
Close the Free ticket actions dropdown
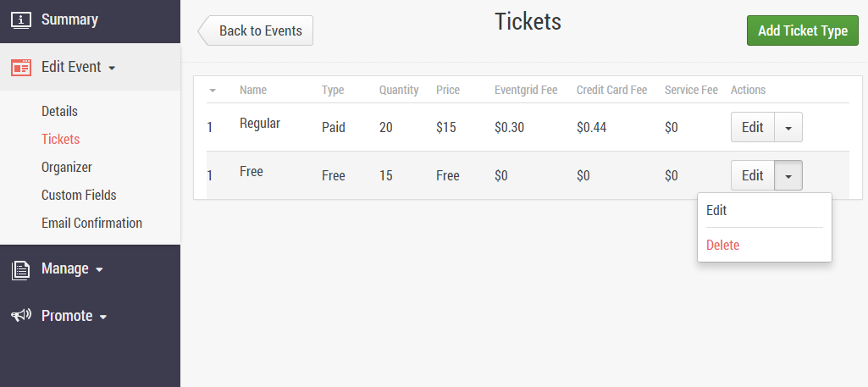[788, 176]
